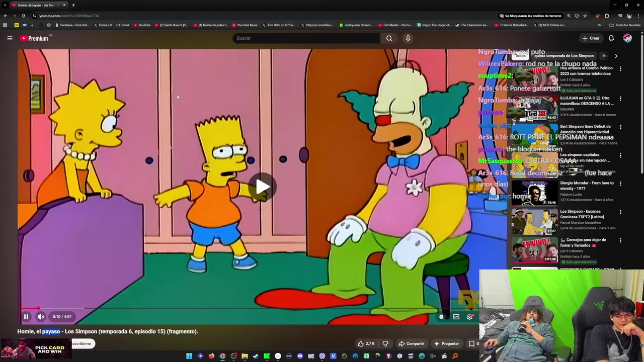Reload the page with refresh icon
Viewport: 644px width, 362px height.
click(23, 16)
